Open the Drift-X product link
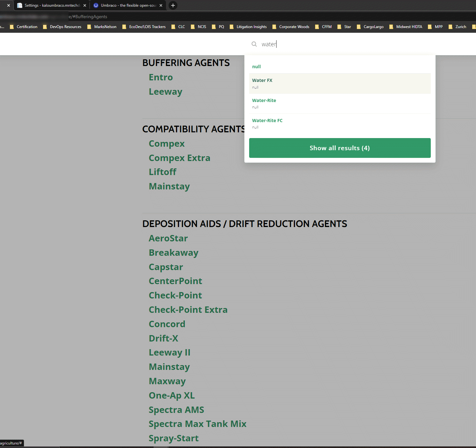 (163, 339)
